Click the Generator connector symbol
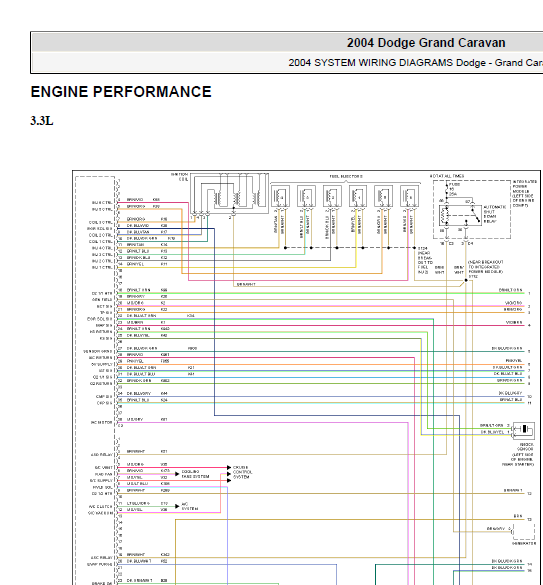 click(x=524, y=531)
